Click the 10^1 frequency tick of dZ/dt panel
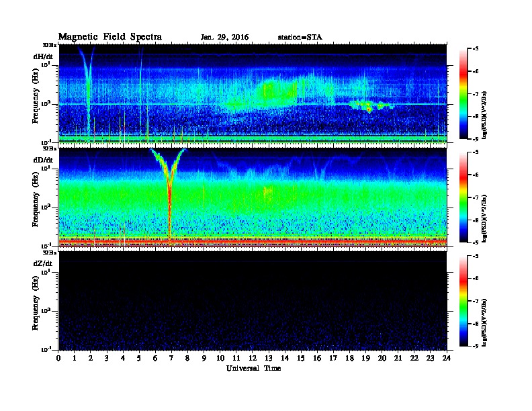 click(x=46, y=272)
